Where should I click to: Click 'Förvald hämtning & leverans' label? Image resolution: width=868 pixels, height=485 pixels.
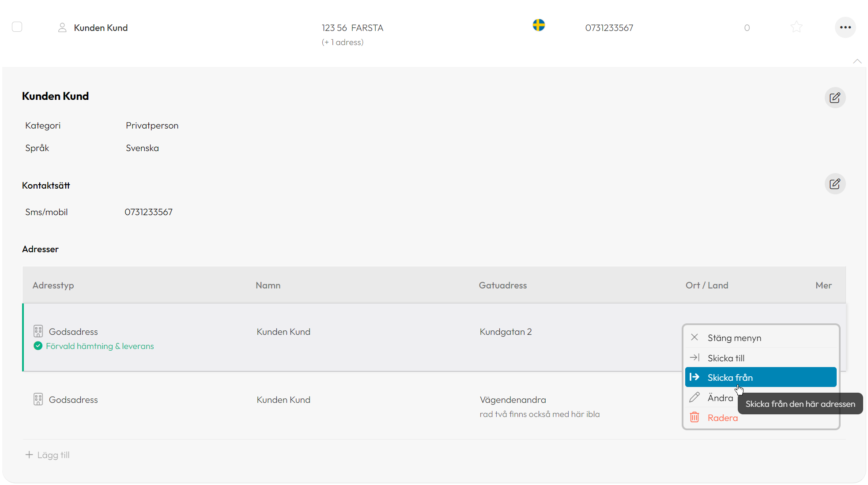click(100, 346)
